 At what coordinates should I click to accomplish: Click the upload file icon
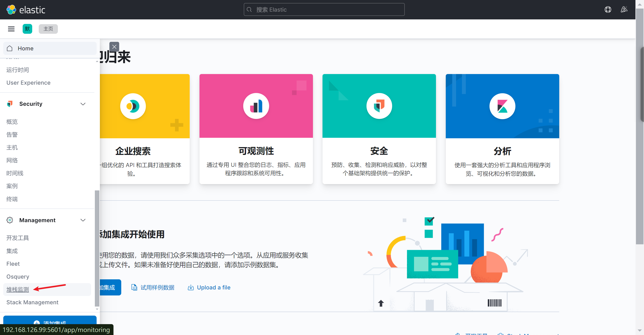[x=191, y=287]
